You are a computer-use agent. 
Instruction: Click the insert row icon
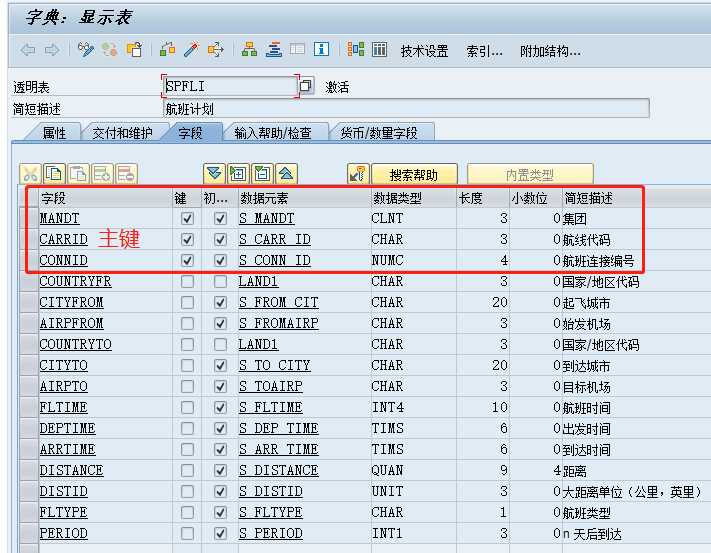tap(102, 174)
